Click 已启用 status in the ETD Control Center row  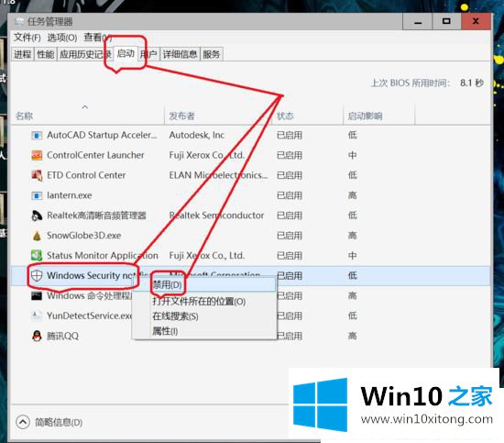click(x=290, y=175)
